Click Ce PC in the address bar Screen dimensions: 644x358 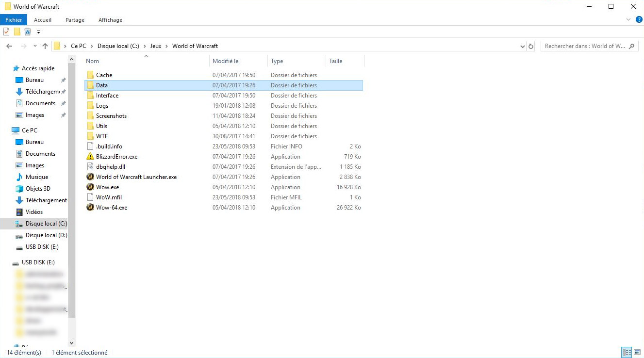79,46
